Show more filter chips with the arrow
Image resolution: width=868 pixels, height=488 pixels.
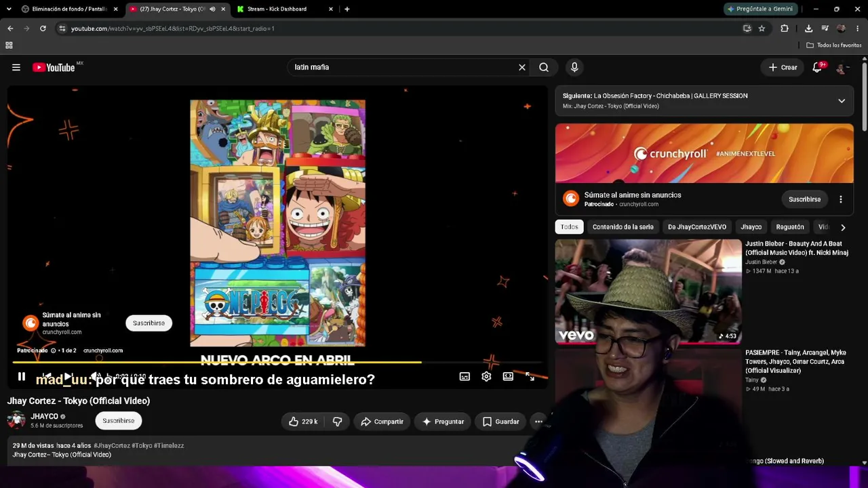click(x=843, y=227)
